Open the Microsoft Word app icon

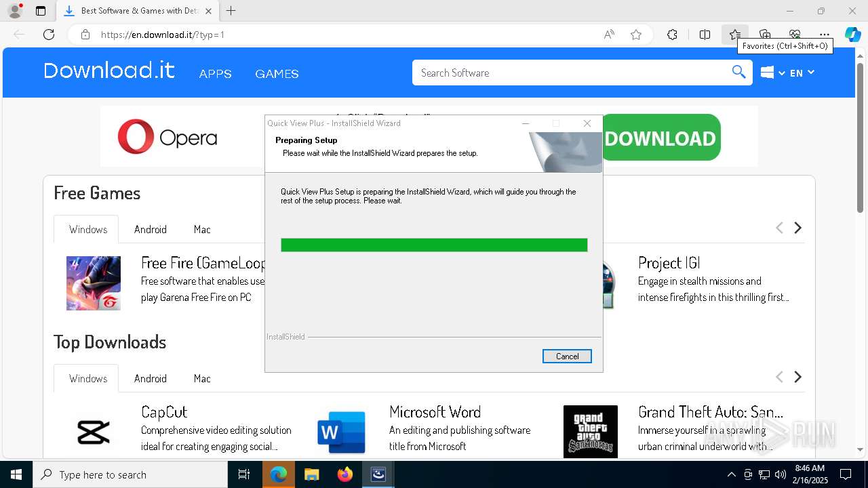342,432
